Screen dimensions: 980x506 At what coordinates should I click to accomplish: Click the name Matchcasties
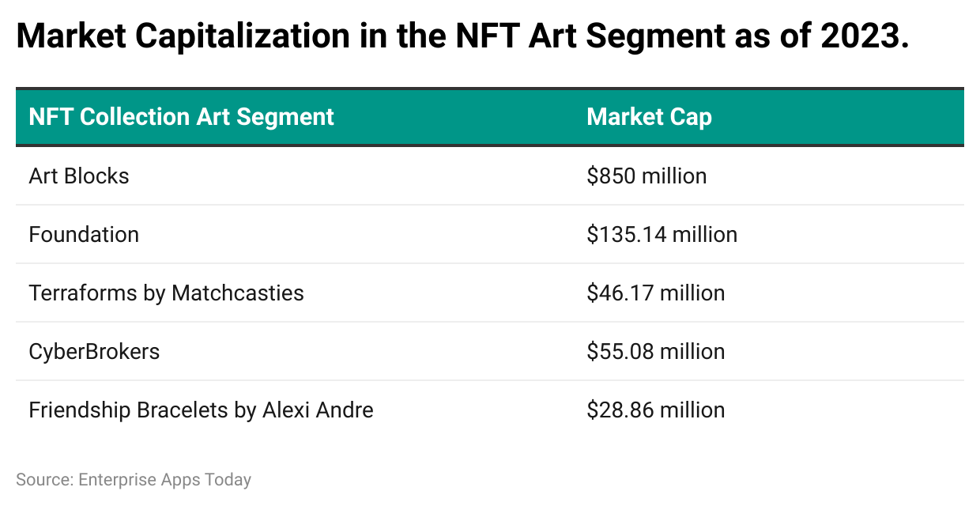pos(238,293)
